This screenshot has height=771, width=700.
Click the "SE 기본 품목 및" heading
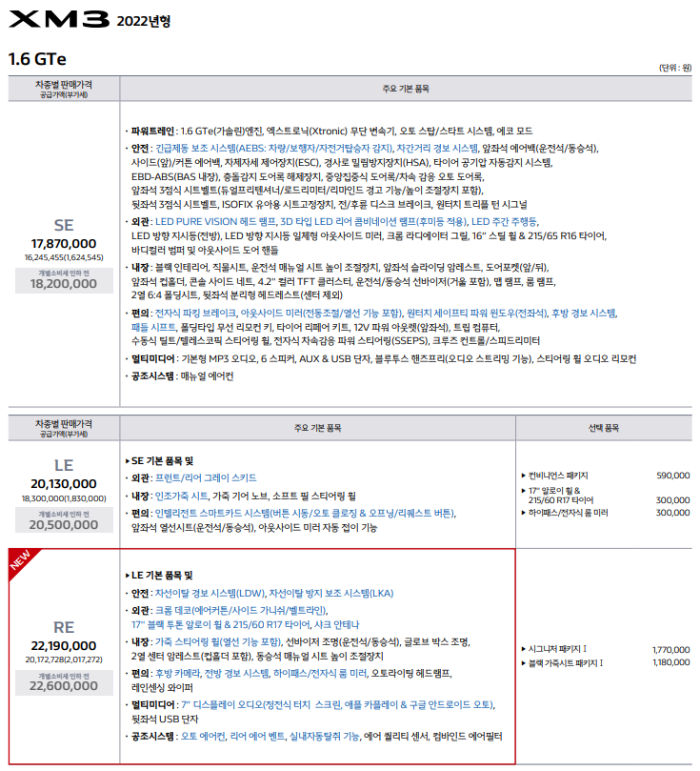162,460
